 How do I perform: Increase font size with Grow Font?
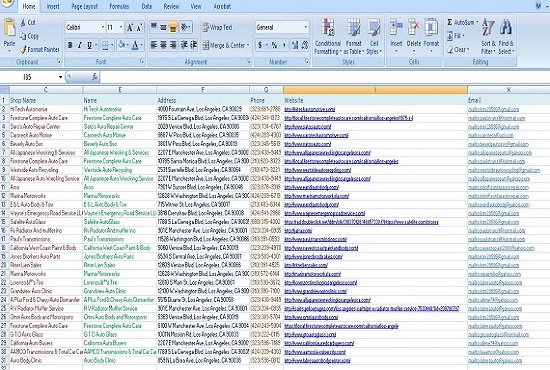click(x=130, y=27)
